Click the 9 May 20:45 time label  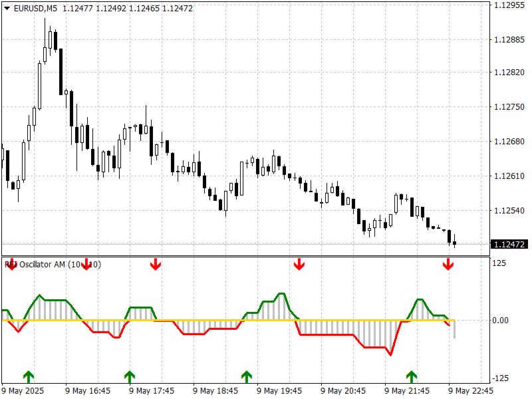click(x=343, y=391)
